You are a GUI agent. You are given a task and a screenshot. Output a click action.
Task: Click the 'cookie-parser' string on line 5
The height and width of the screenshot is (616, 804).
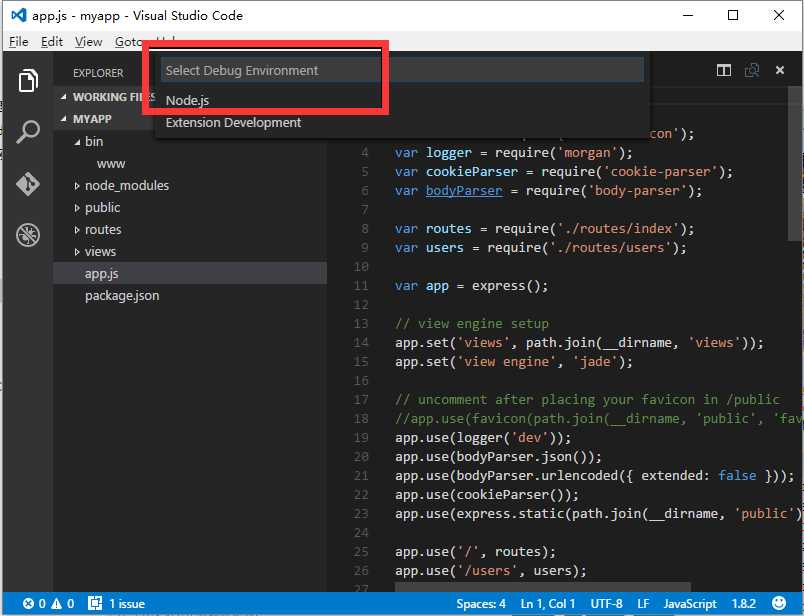[660, 172]
